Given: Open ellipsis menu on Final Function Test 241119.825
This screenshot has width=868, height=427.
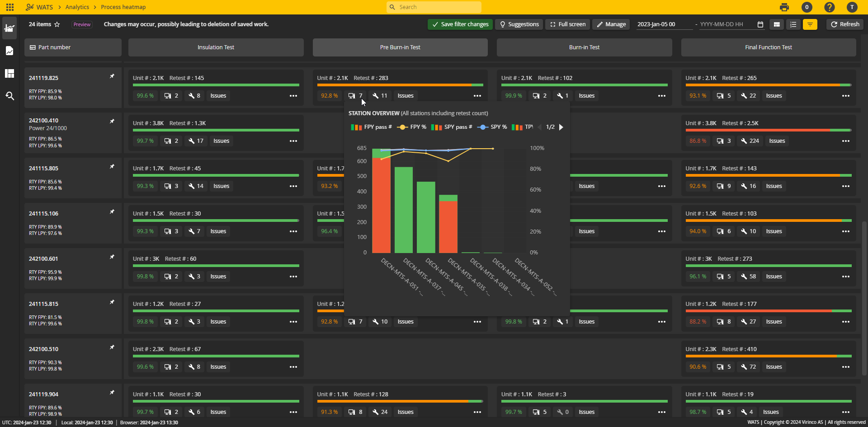Looking at the screenshot, I should [x=846, y=96].
